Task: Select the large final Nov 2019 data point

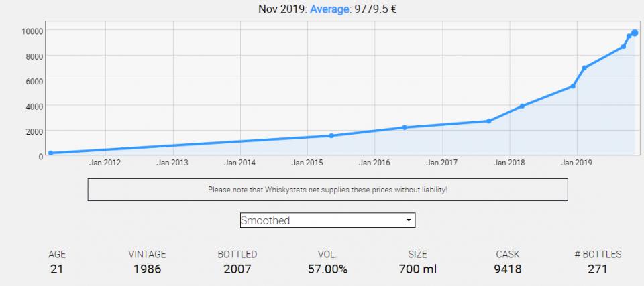Action: point(635,33)
